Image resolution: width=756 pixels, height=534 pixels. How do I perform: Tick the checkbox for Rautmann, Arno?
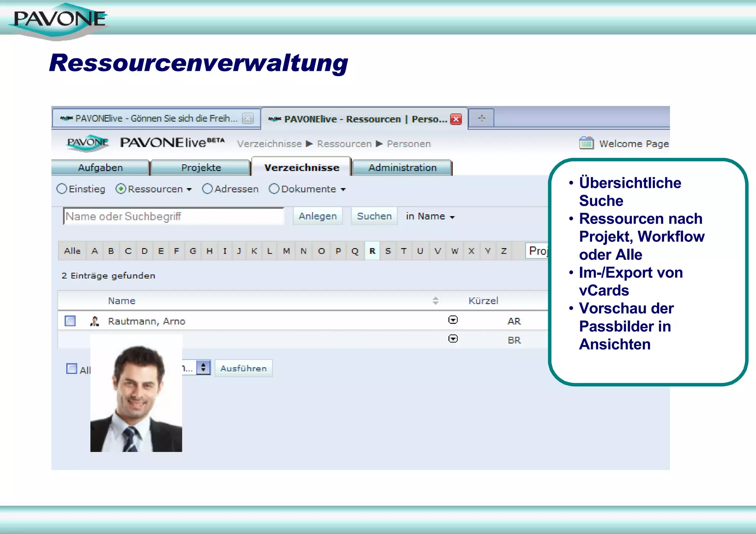coord(70,321)
